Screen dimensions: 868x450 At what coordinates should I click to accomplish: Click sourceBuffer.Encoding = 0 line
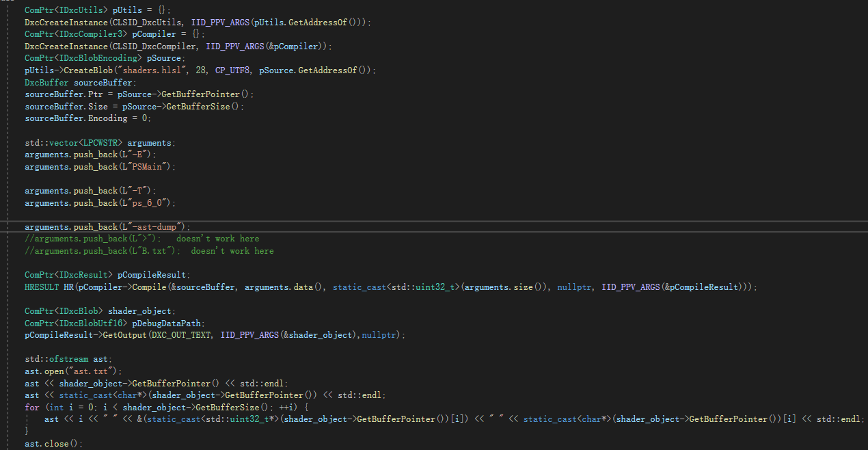89,118
